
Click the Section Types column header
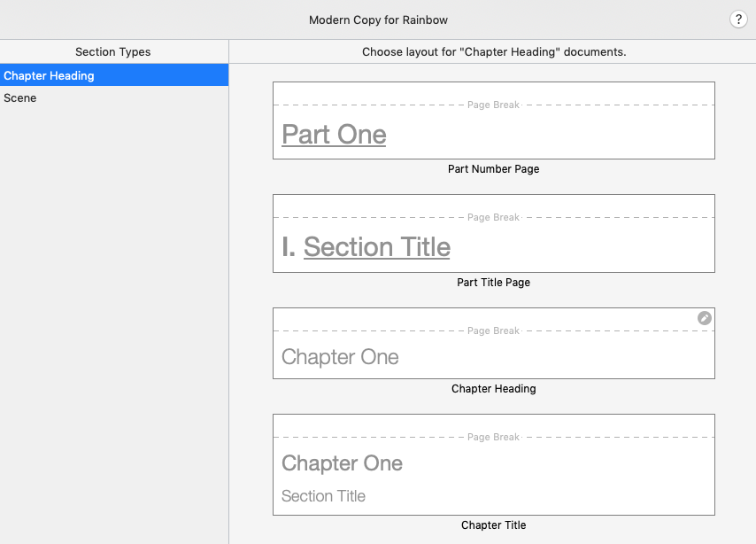point(112,51)
